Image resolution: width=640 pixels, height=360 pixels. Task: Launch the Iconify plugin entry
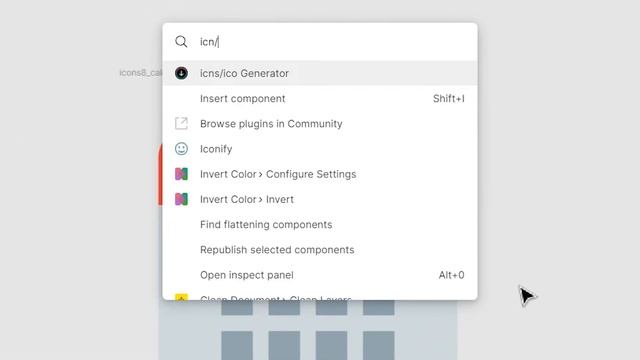coord(320,149)
